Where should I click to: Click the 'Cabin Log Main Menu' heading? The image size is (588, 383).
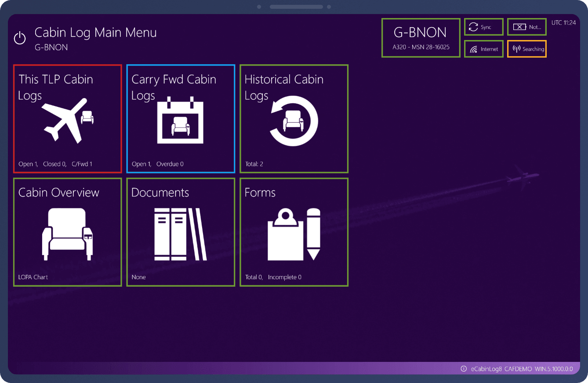pyautogui.click(x=95, y=33)
